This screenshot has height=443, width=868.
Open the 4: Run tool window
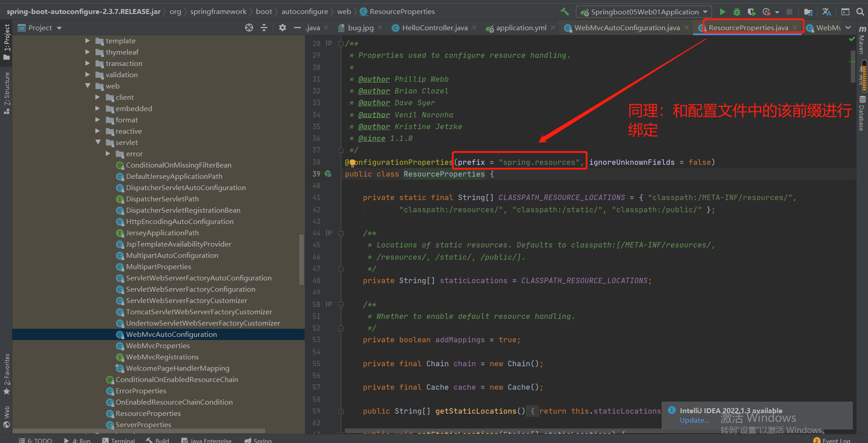coord(77,440)
